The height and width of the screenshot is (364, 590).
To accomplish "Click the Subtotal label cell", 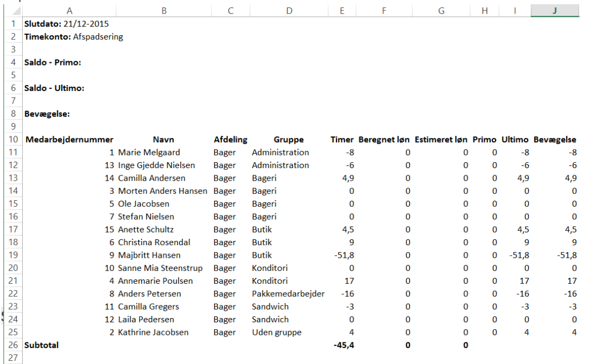I will (x=42, y=345).
